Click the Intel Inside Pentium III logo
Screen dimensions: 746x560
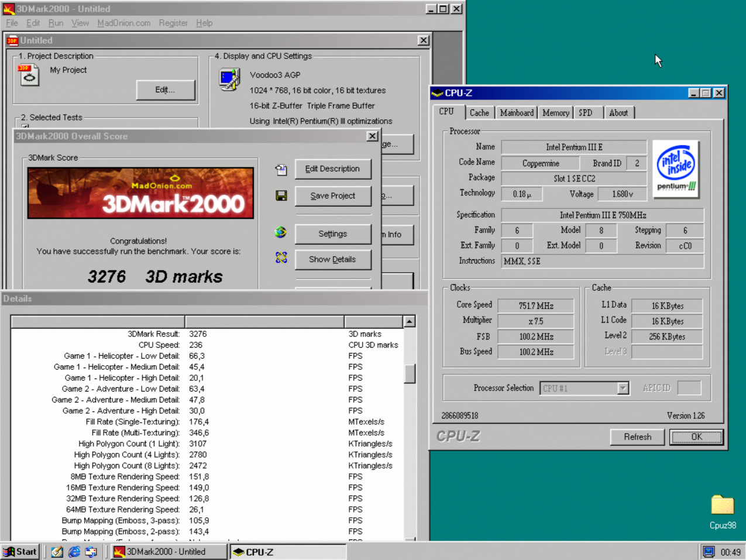[x=676, y=169]
